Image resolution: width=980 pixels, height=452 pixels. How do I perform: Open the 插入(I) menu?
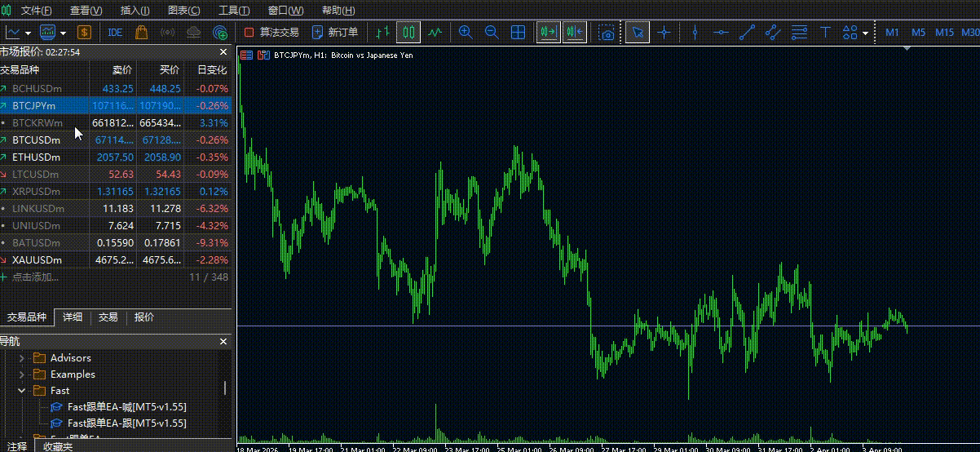(x=135, y=11)
